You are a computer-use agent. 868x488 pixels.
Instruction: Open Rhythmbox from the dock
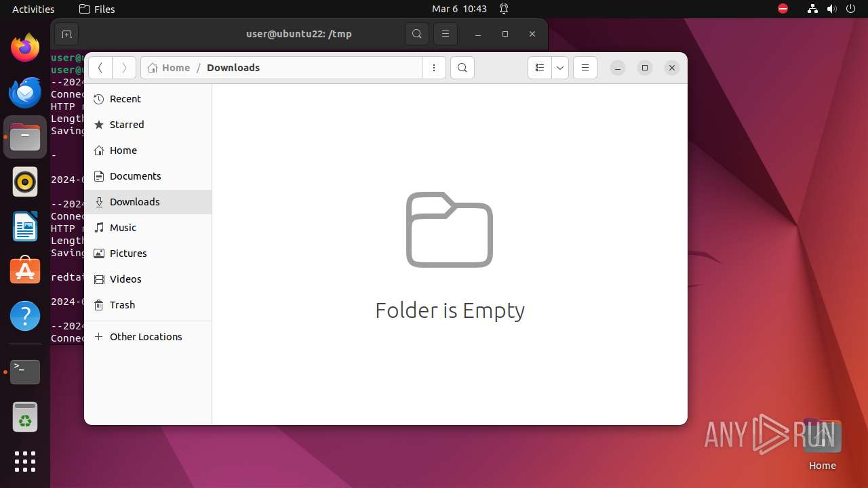25,182
